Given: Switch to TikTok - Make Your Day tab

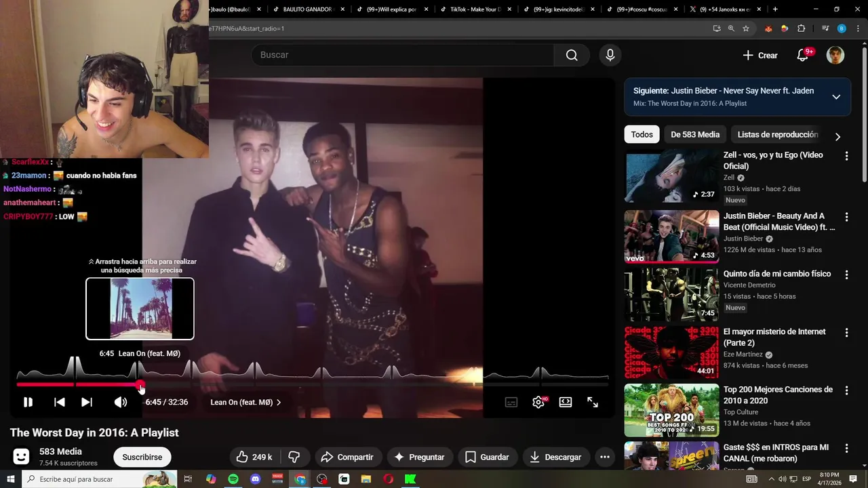Looking at the screenshot, I should tap(474, 9).
